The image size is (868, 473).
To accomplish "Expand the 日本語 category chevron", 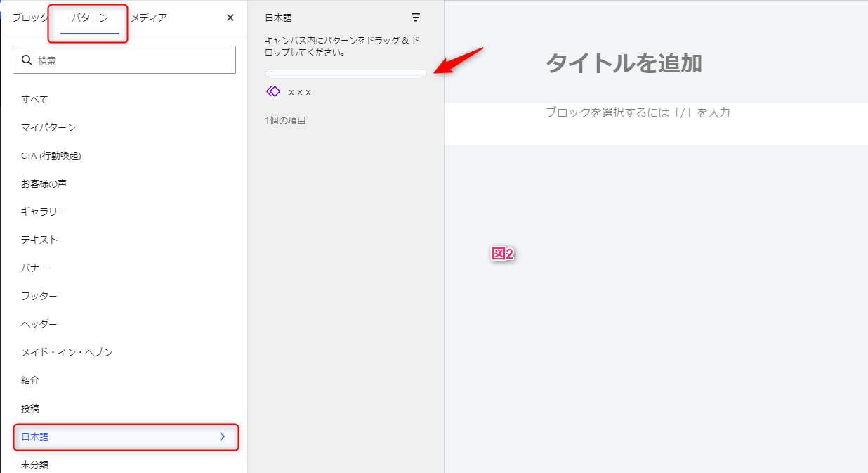I will click(x=223, y=436).
